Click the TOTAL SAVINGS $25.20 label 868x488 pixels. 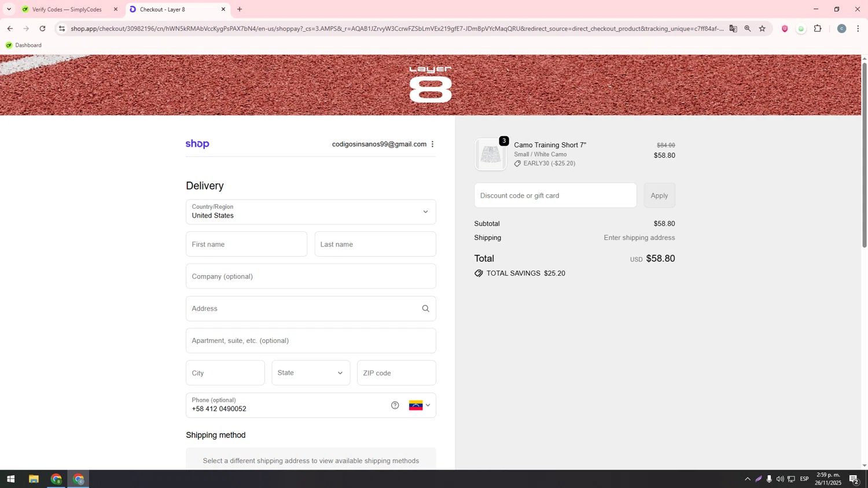(526, 273)
